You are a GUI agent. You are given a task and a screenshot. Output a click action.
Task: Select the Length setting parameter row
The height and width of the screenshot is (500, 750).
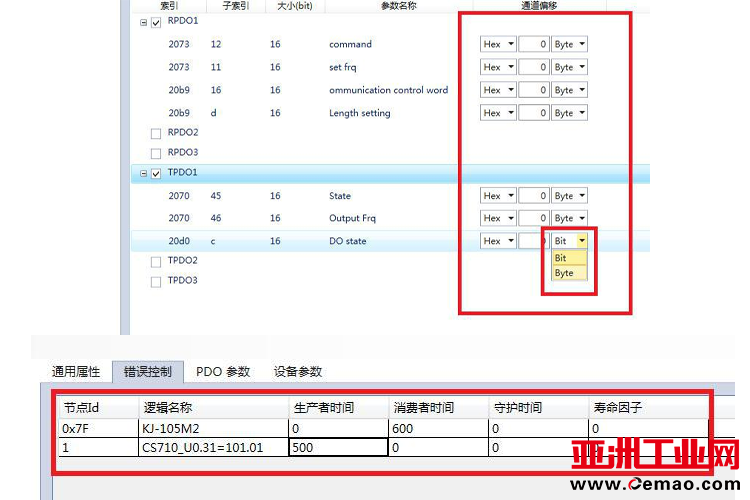390,113
